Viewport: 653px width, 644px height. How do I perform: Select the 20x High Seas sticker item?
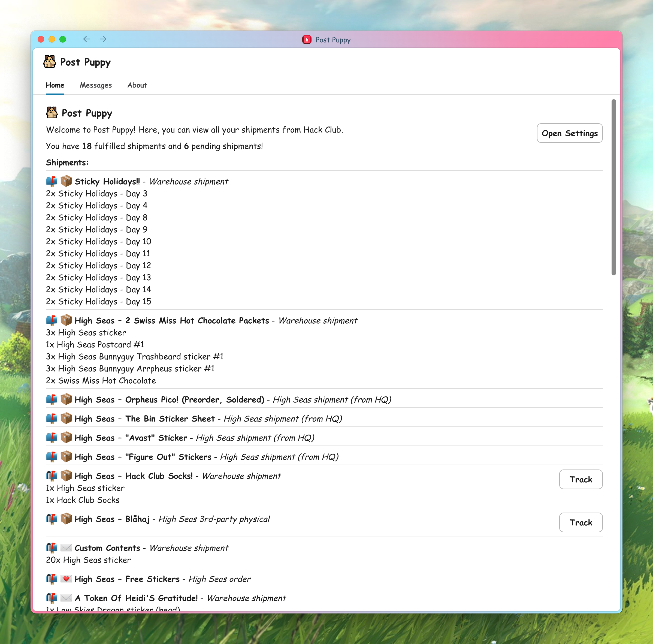89,560
